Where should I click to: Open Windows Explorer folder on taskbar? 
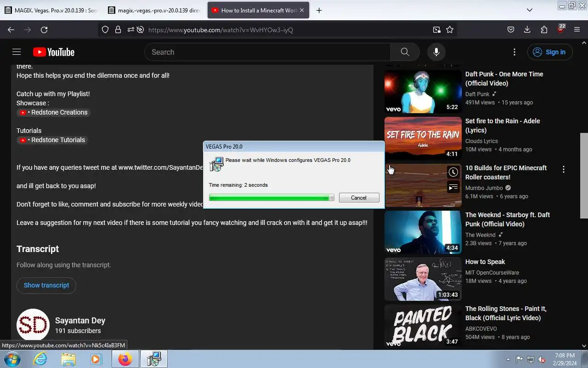tap(68, 359)
